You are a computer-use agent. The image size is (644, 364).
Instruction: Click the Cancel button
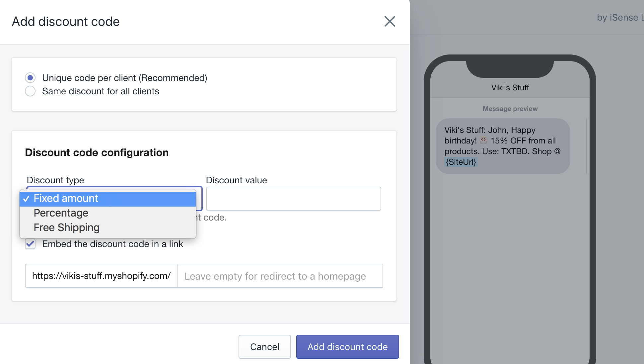[265, 347]
